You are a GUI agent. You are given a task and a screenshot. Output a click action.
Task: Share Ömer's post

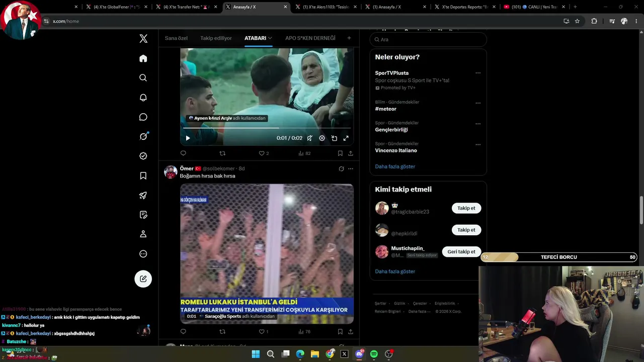tap(351, 332)
